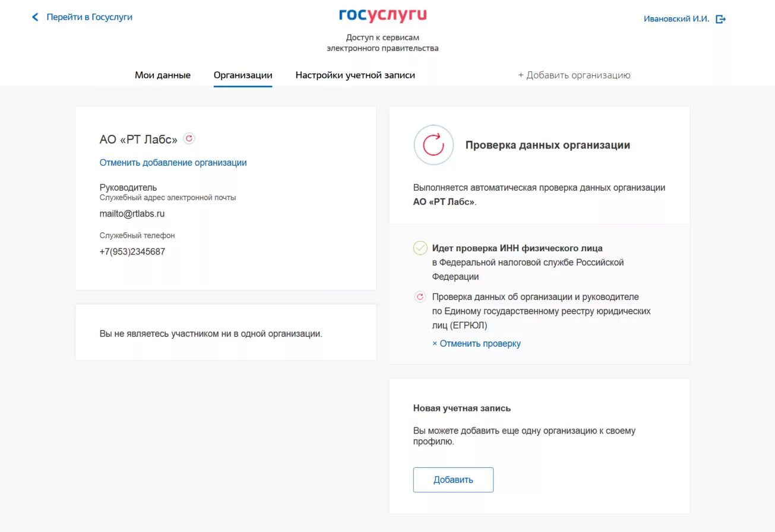This screenshot has height=532, width=775.
Task: Click the Проверка данных организации heading
Action: tap(547, 145)
